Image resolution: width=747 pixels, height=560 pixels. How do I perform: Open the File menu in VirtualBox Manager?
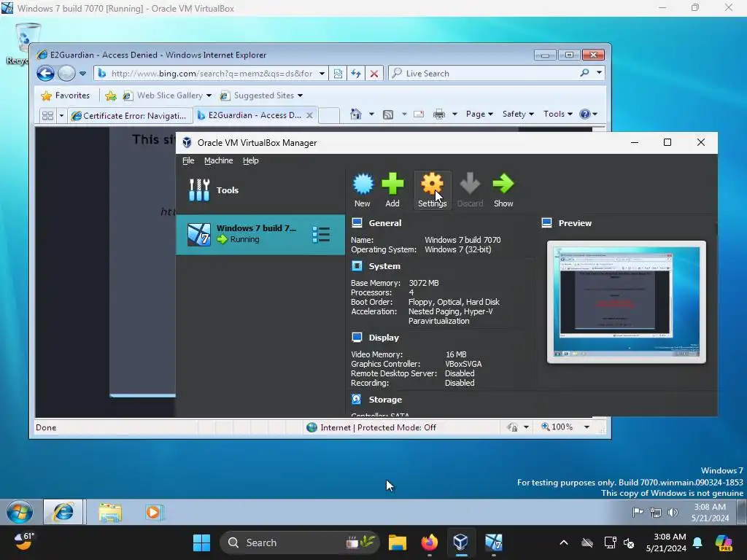click(x=188, y=160)
